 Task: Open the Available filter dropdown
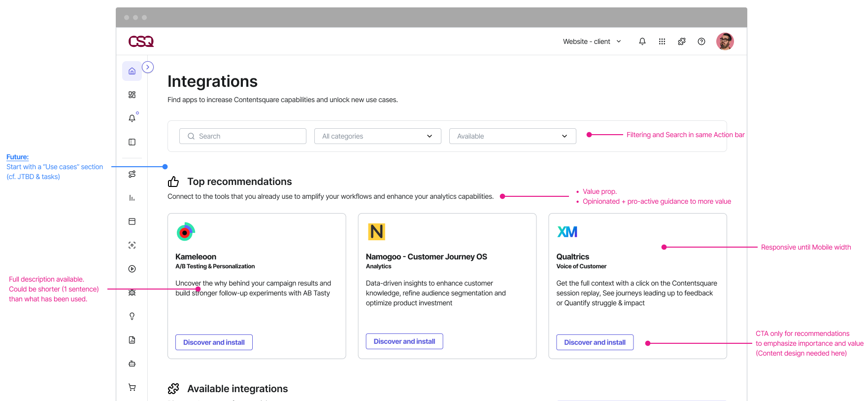pos(513,136)
